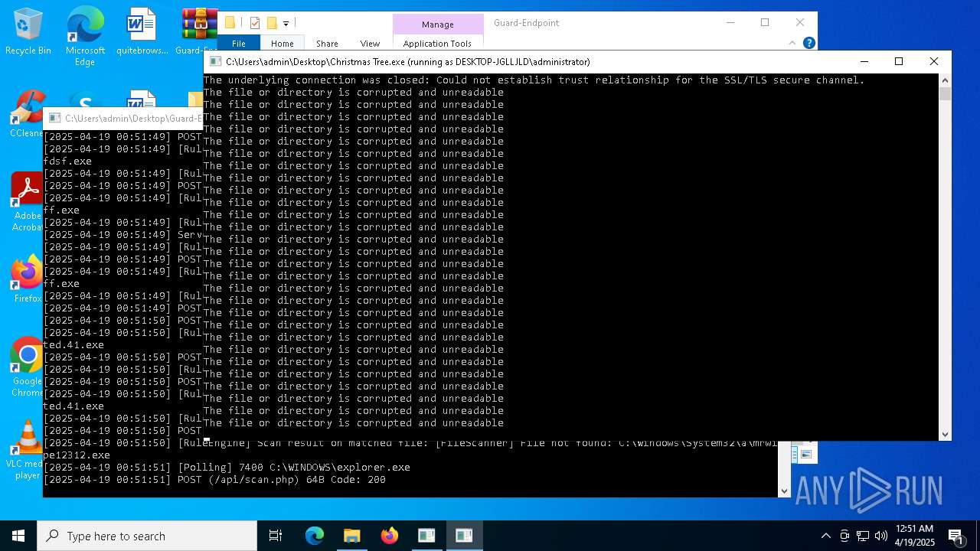Screen dimensions: 980x551
Task: Open the Windows Start menu
Action: tap(18, 536)
